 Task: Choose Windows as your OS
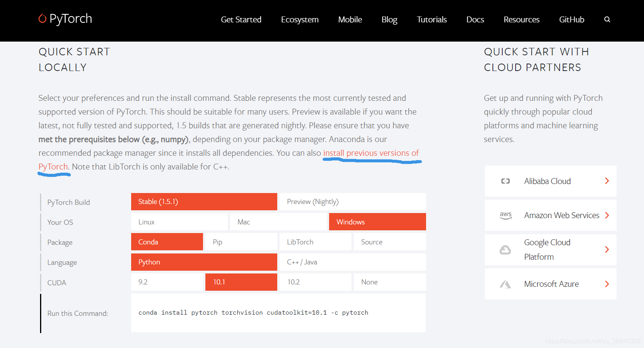[377, 222]
